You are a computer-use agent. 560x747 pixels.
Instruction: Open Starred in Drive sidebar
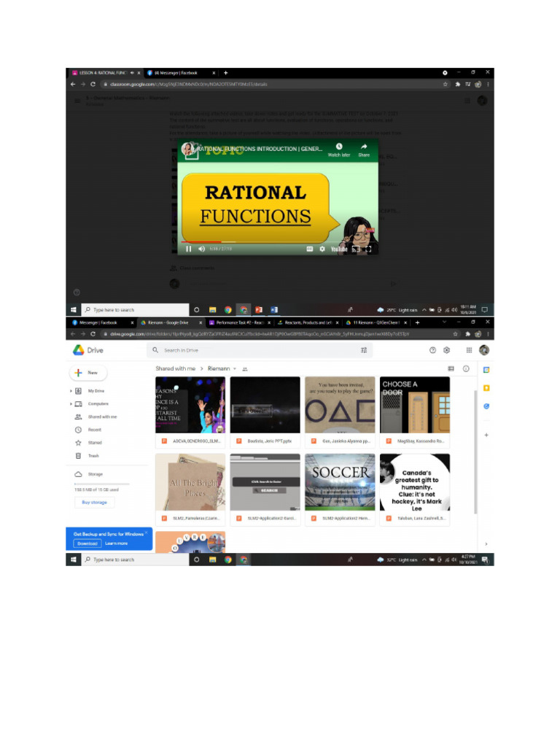point(94,443)
